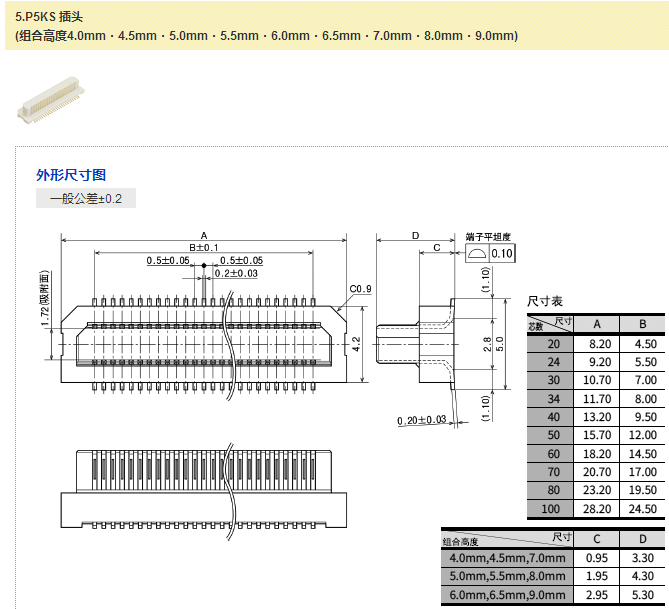The height and width of the screenshot is (609, 669).
Task: Click the 1.95 value in column C
Action: (x=597, y=577)
